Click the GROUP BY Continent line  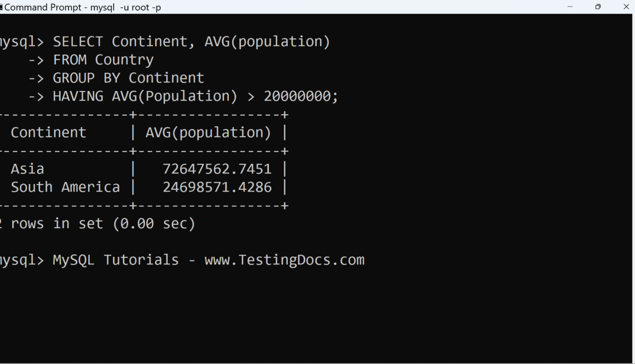pyautogui.click(x=128, y=78)
